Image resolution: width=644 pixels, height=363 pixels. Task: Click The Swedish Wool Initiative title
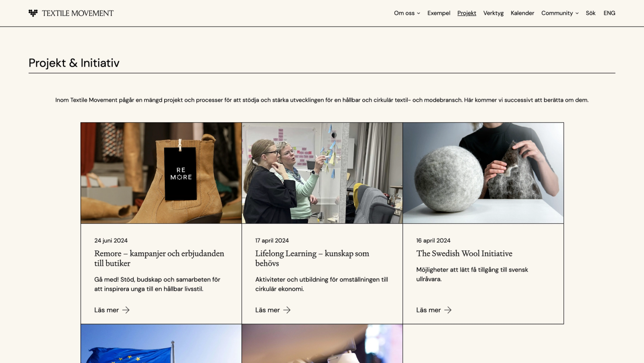pyautogui.click(x=464, y=253)
